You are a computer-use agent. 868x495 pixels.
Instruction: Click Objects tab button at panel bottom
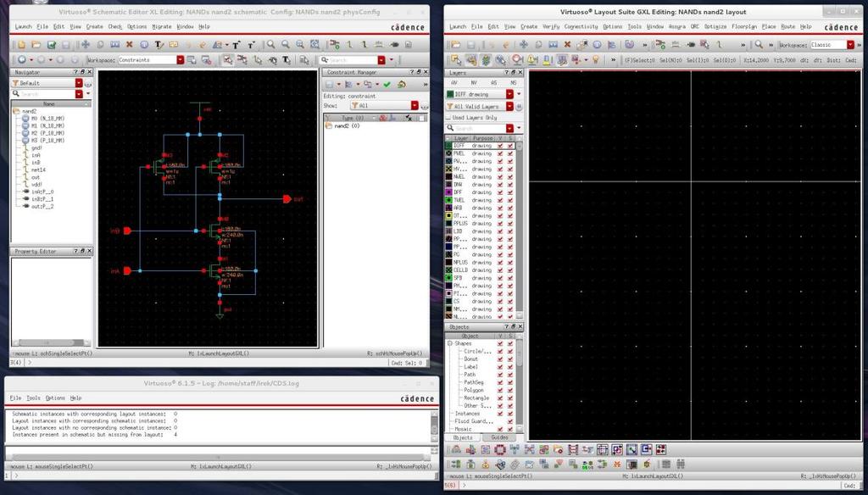coord(464,437)
